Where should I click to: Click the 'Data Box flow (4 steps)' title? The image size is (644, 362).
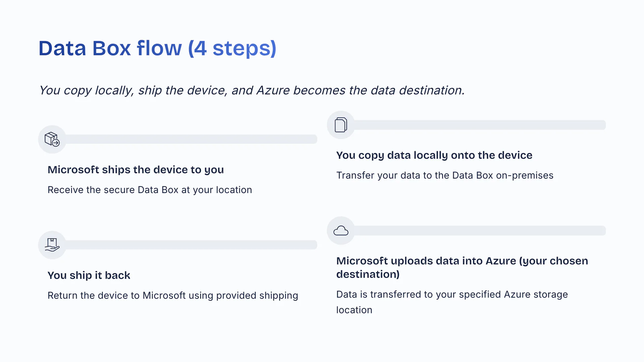(x=157, y=48)
